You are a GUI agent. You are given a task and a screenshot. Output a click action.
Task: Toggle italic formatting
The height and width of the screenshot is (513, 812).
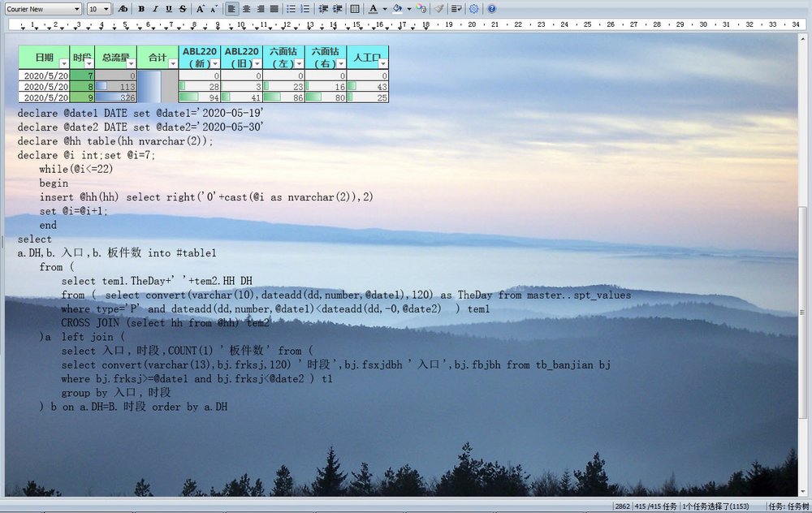tap(155, 9)
